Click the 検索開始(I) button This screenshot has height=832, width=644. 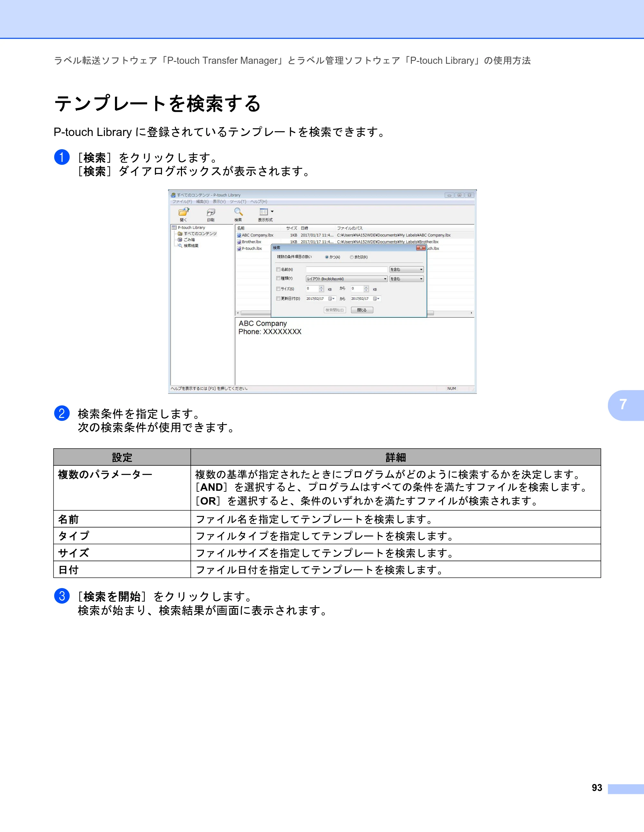click(x=335, y=310)
